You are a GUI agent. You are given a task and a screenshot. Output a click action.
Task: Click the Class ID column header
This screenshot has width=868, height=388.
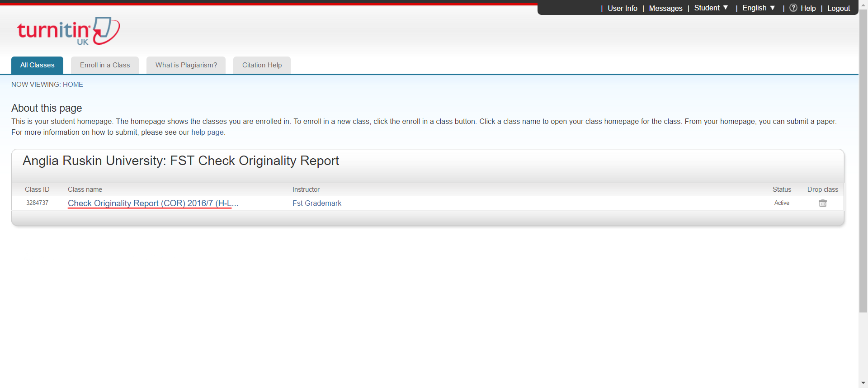click(x=37, y=189)
